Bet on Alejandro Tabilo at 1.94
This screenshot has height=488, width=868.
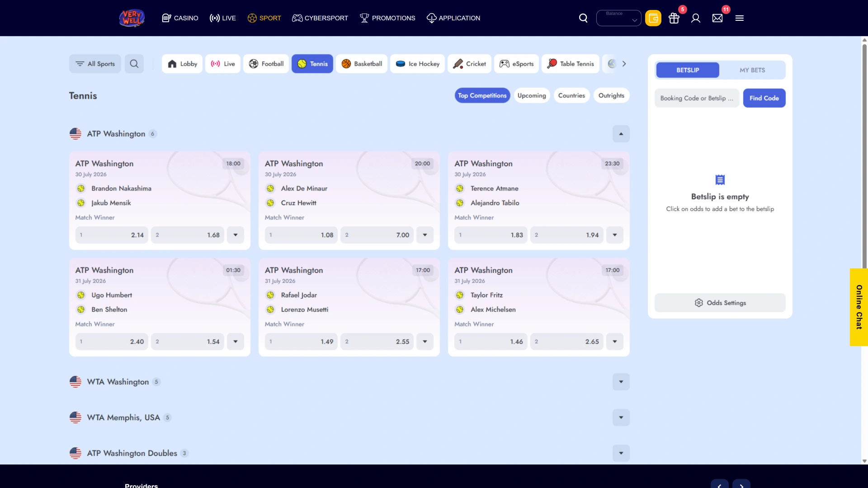tap(567, 235)
